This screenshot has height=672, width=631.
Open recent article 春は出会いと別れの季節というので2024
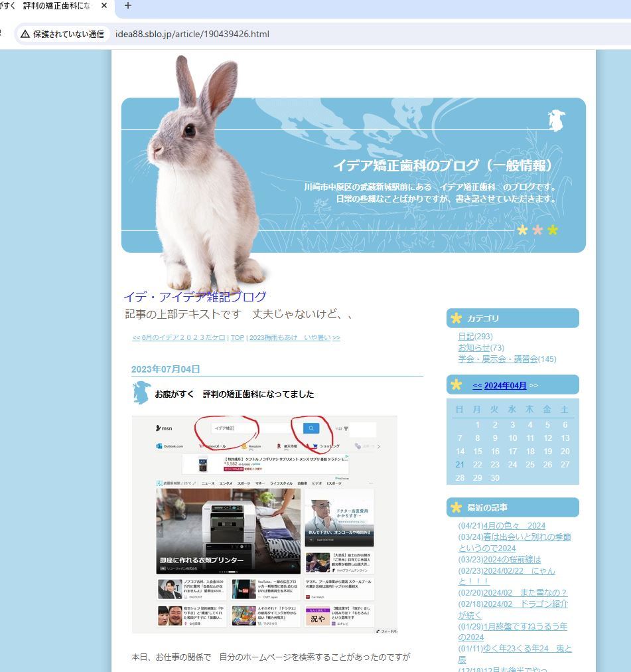pos(514,543)
